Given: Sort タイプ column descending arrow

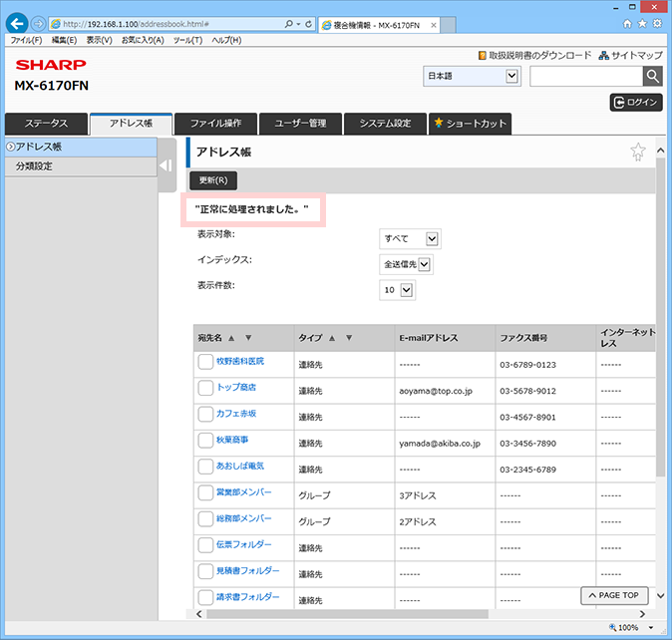Looking at the screenshot, I should click(349, 338).
